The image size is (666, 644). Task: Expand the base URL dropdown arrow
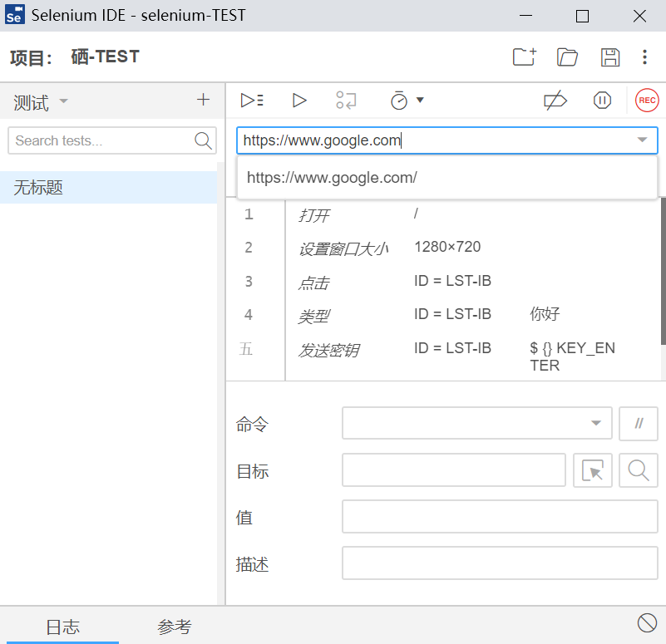click(x=642, y=140)
